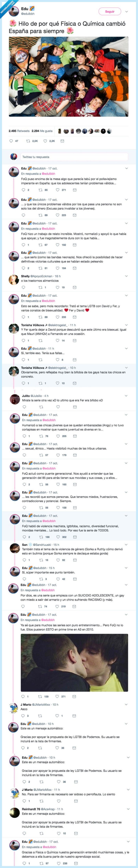Screen dimensions: 138x868
Task: Open 2.495 Retweets list
Action: click(x=19, y=131)
